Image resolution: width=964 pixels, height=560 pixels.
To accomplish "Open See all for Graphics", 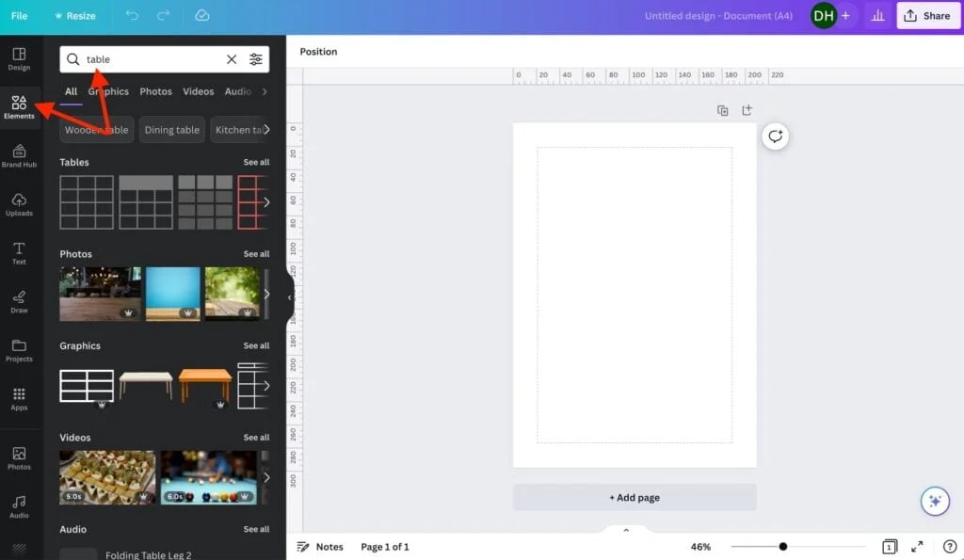I will pos(256,345).
